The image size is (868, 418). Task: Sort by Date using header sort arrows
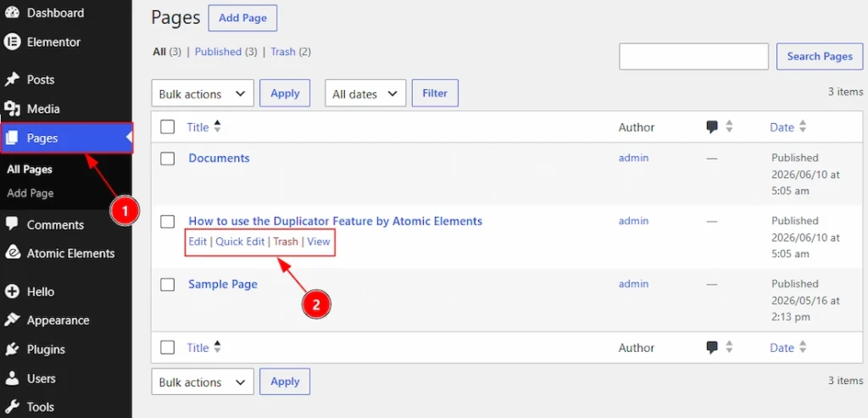pyautogui.click(x=802, y=127)
